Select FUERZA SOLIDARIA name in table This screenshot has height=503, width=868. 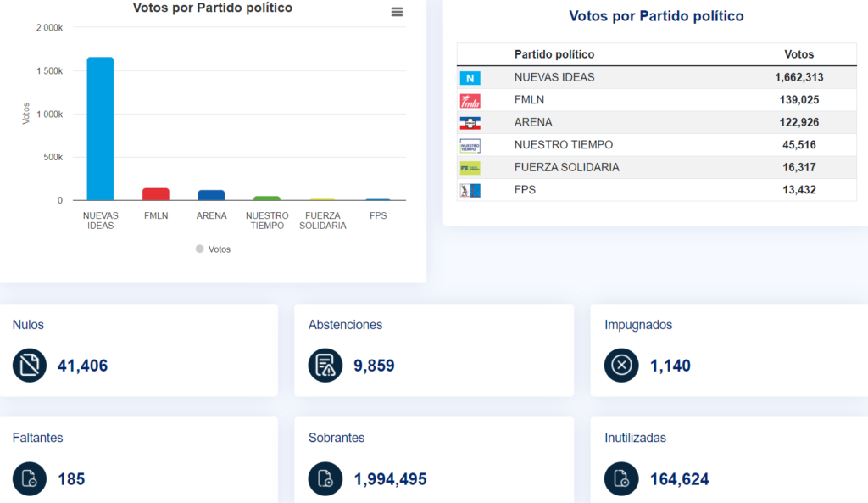567,167
